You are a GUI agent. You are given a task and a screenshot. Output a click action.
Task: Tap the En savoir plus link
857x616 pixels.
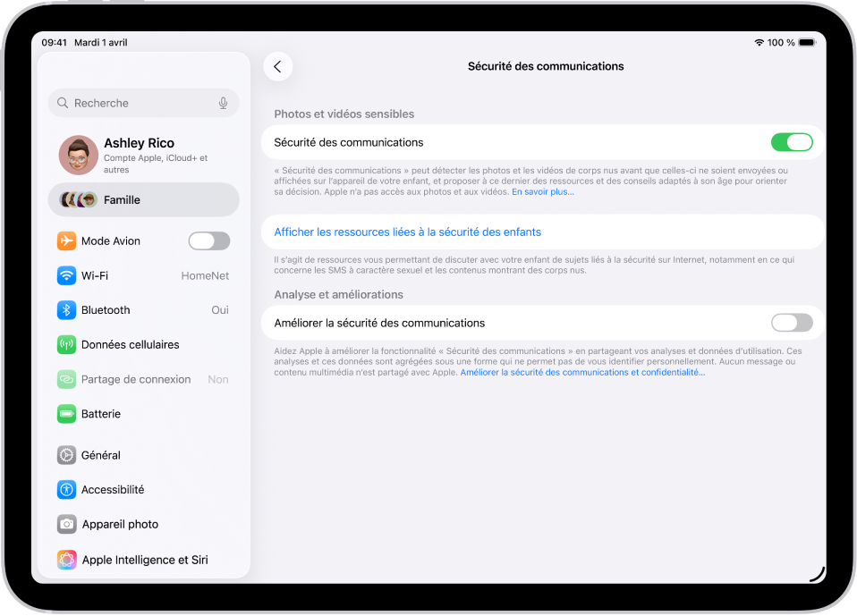(543, 190)
